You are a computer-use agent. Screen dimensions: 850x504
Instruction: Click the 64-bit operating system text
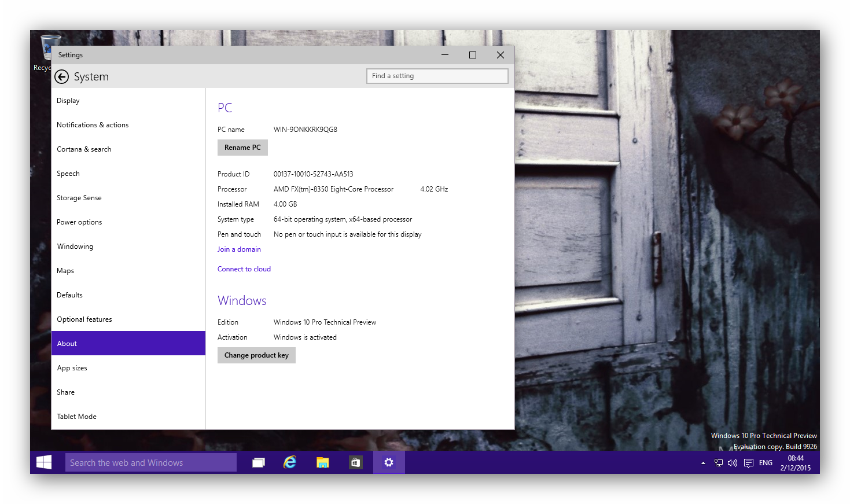pyautogui.click(x=343, y=219)
